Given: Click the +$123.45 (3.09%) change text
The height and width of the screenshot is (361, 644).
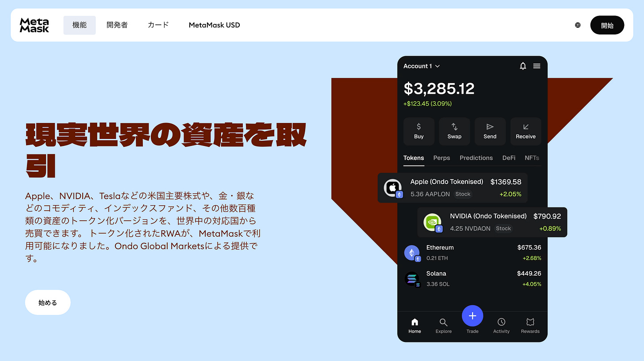Looking at the screenshot, I should (427, 104).
